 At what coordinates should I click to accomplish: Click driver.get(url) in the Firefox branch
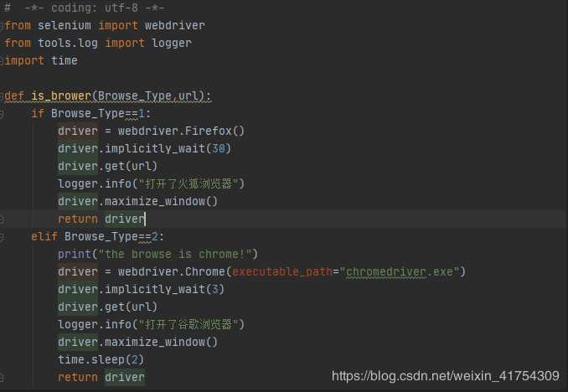[x=107, y=167]
